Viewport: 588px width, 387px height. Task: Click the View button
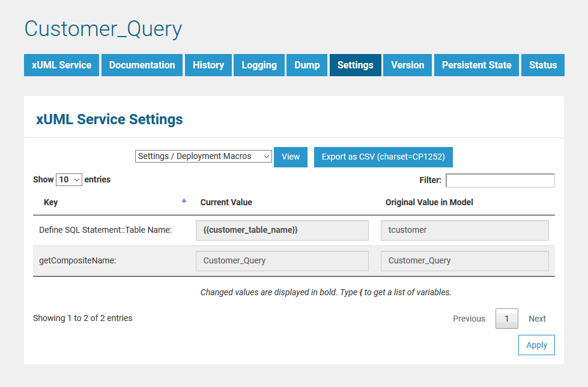point(290,156)
